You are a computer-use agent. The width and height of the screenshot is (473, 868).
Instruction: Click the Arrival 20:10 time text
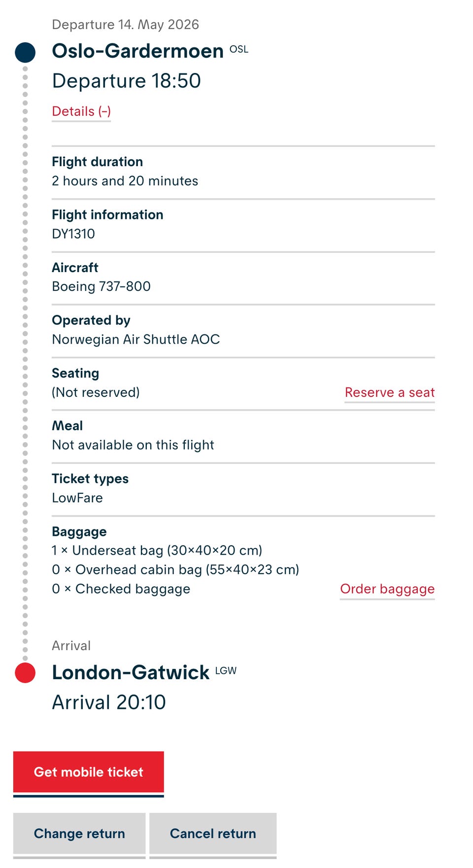pos(109,702)
